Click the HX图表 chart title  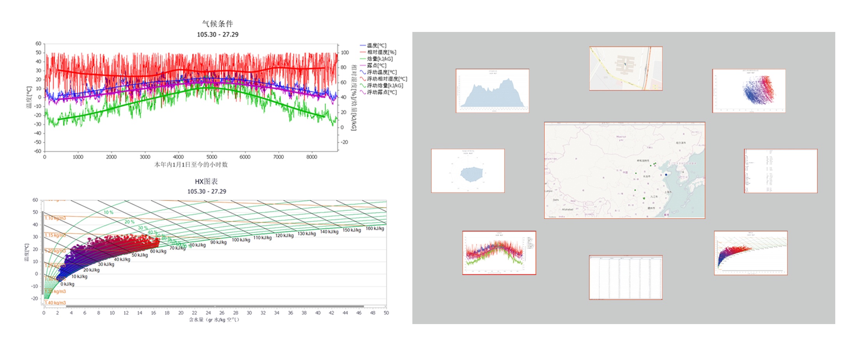click(x=207, y=182)
